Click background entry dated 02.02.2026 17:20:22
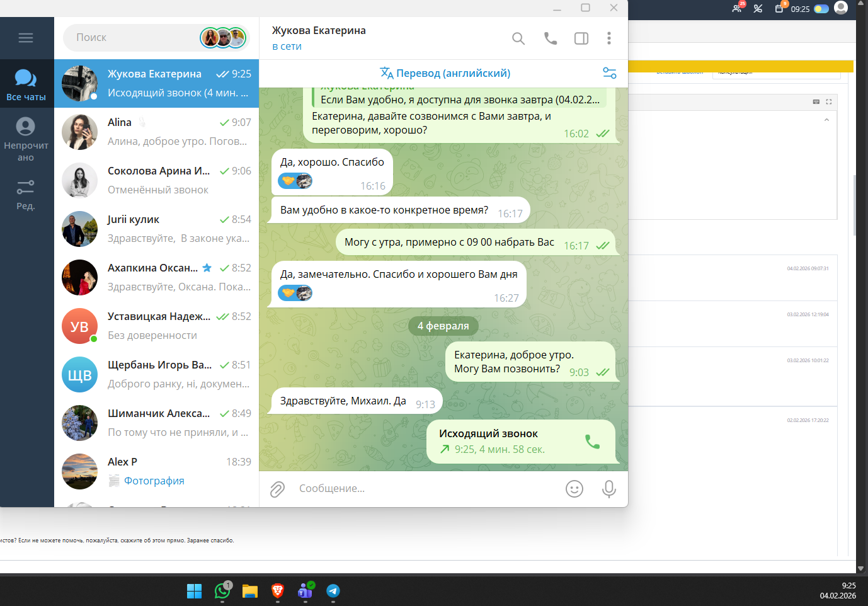 (x=808, y=420)
